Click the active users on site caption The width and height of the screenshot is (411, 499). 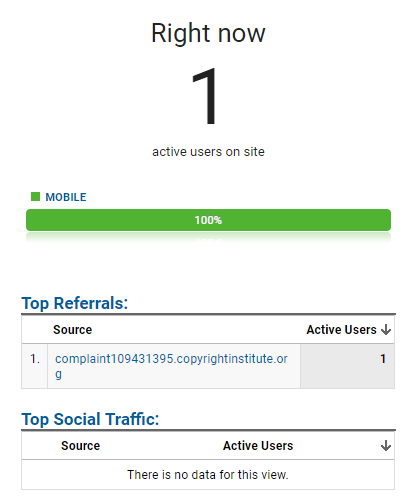point(208,152)
